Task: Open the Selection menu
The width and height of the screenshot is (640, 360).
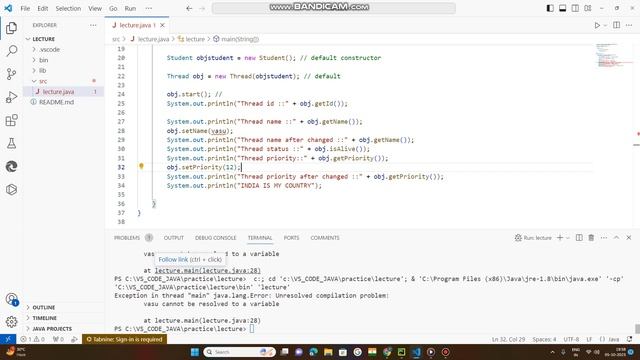Action: click(68, 8)
